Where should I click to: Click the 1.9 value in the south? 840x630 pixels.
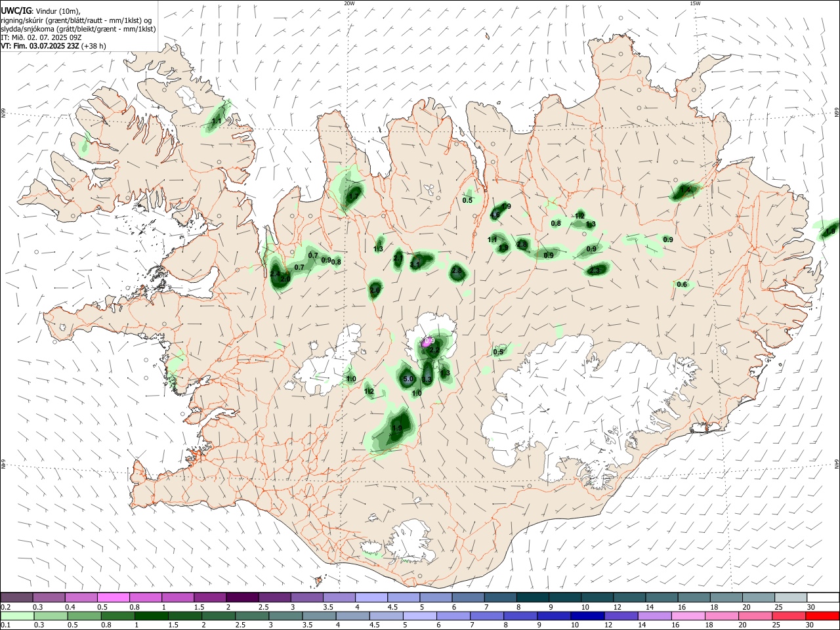tap(396, 429)
